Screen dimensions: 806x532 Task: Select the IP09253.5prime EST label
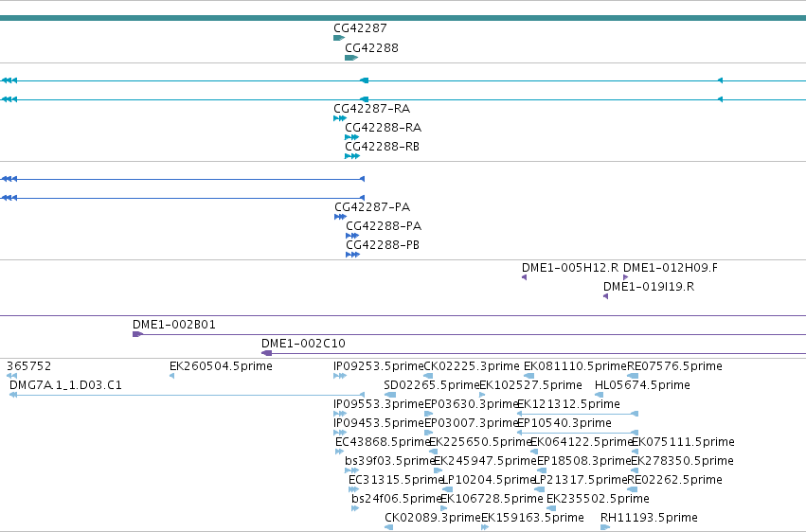[x=378, y=366]
